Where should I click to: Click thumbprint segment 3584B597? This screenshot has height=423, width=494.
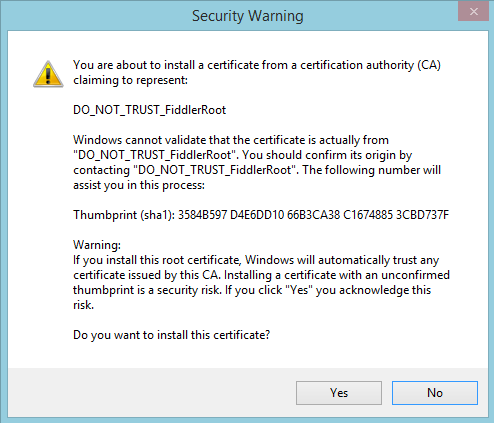tap(203, 215)
